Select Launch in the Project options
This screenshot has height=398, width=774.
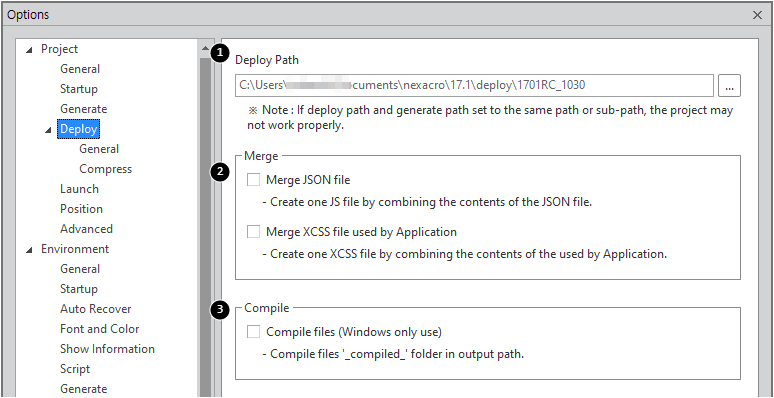pyautogui.click(x=79, y=189)
